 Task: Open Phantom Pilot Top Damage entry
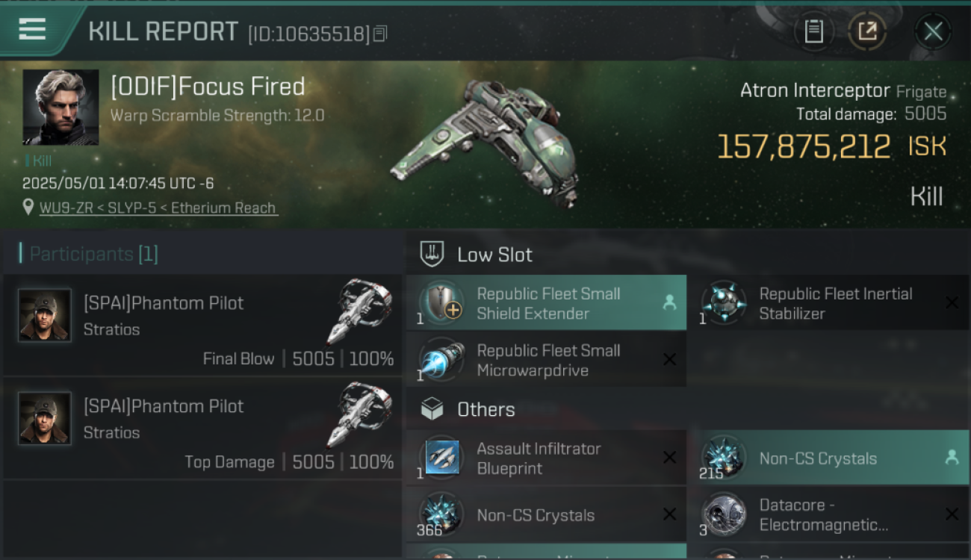click(203, 428)
